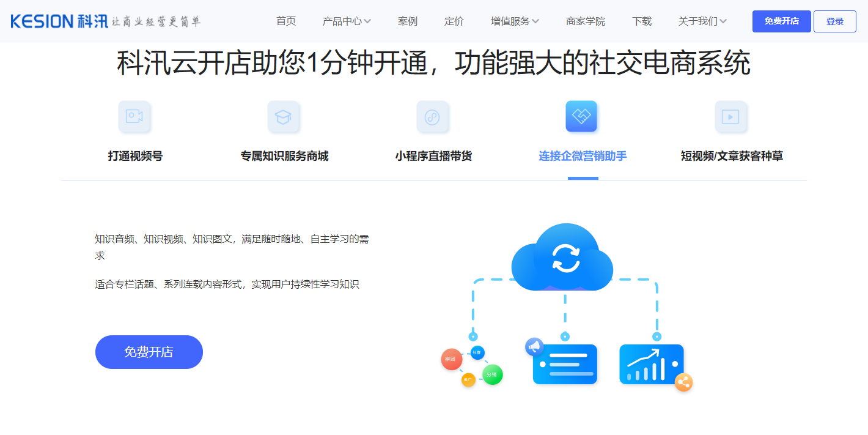
Task: Click the blue 社群 bubble
Action: coord(478,352)
